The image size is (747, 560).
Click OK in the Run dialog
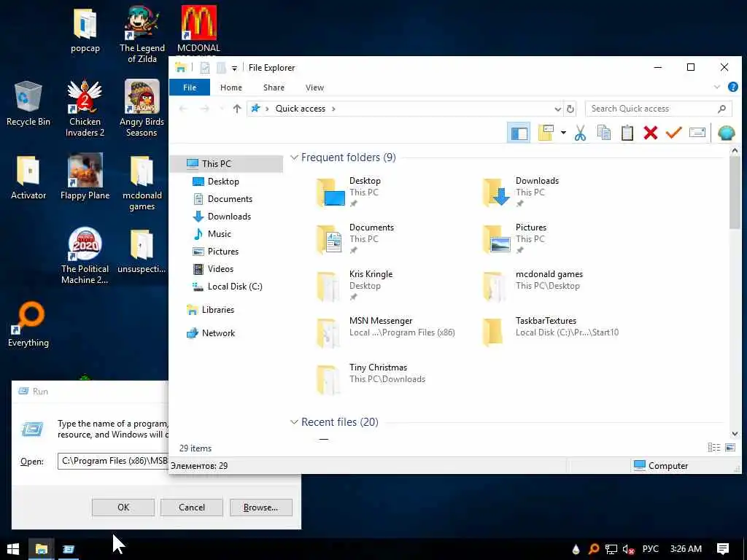[123, 507]
